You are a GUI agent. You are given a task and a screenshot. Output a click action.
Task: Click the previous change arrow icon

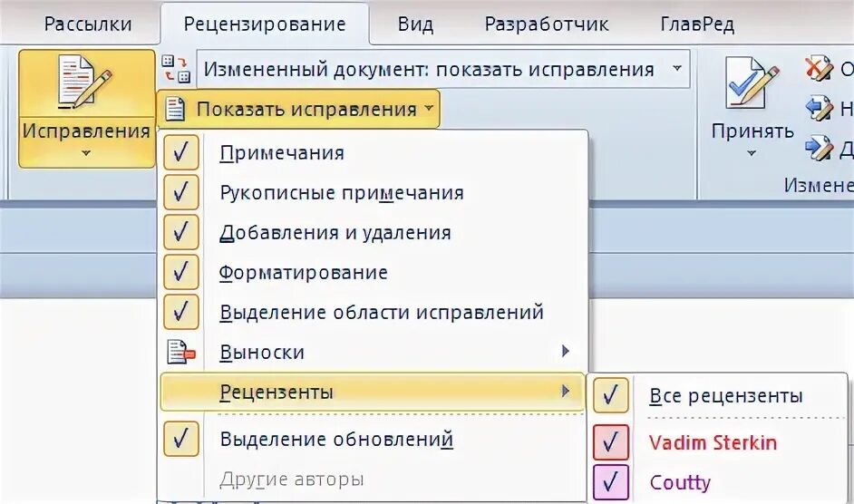coord(819,109)
